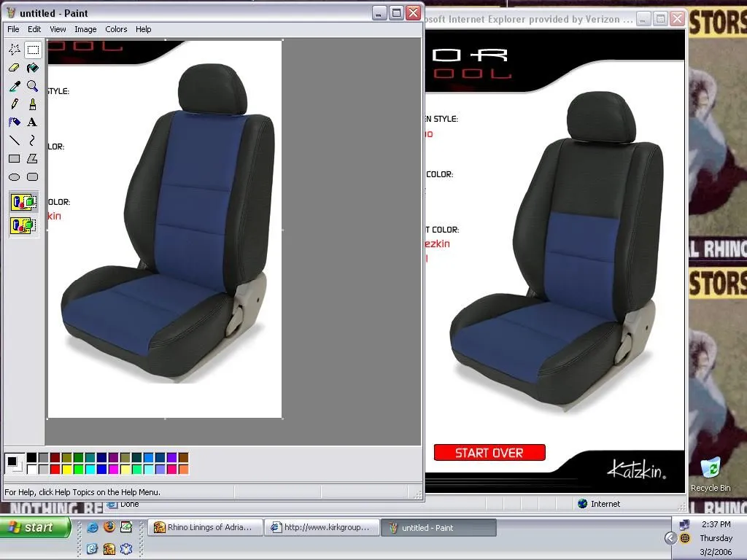
Task: Select the Brush tool
Action: [x=32, y=104]
